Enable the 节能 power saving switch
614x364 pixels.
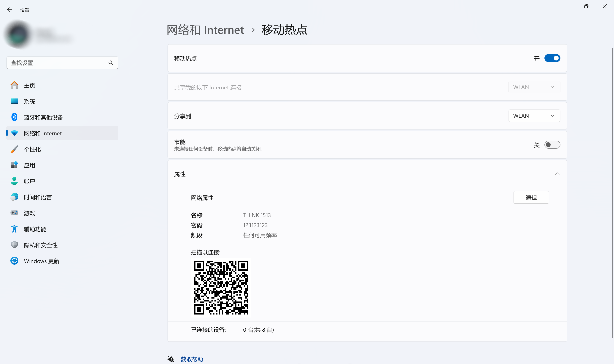552,145
